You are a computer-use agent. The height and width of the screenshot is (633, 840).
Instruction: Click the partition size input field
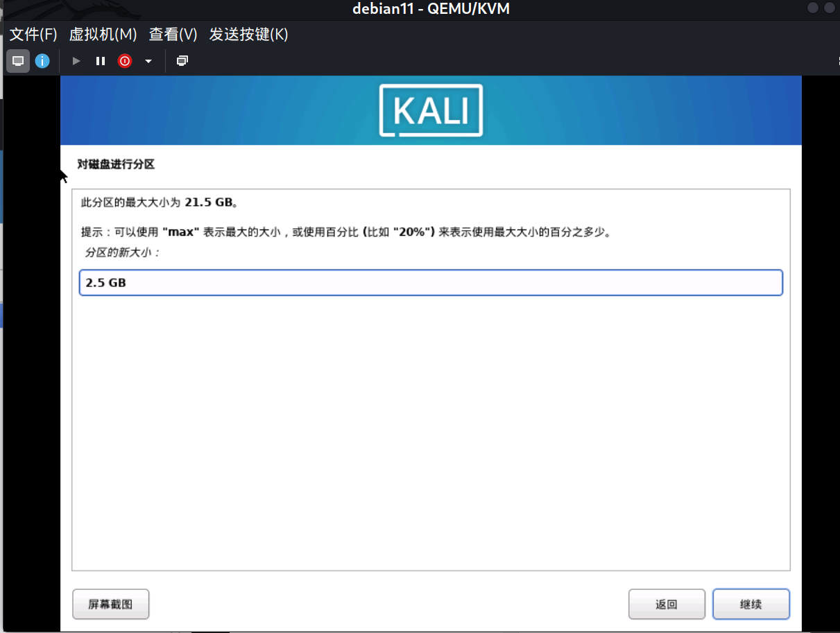click(431, 283)
